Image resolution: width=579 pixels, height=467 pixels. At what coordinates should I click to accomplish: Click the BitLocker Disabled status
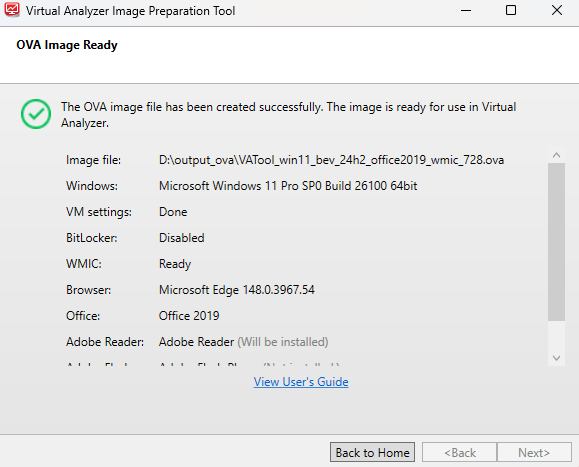[182, 238]
